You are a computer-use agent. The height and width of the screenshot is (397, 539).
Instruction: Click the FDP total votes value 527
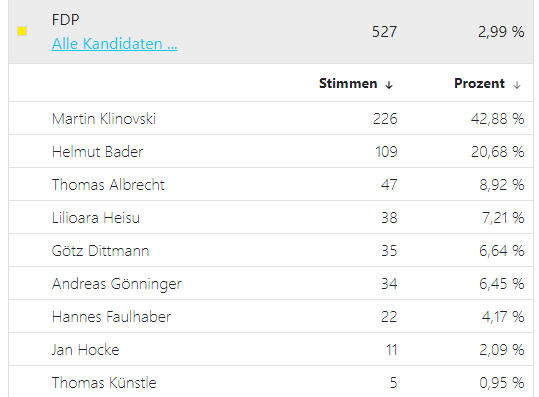384,32
